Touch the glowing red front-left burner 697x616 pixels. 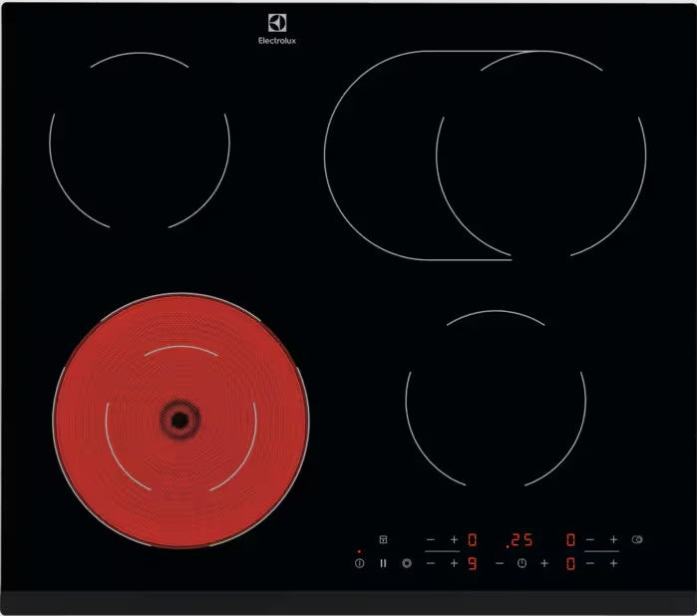coord(180,417)
